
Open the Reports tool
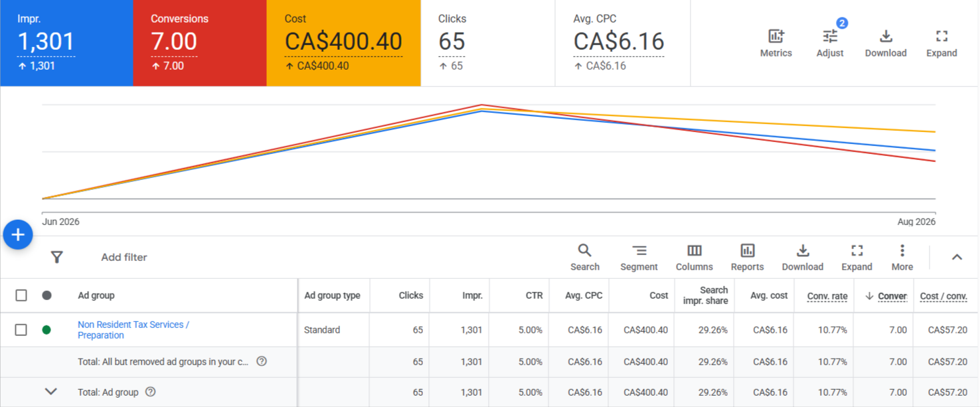pyautogui.click(x=748, y=258)
